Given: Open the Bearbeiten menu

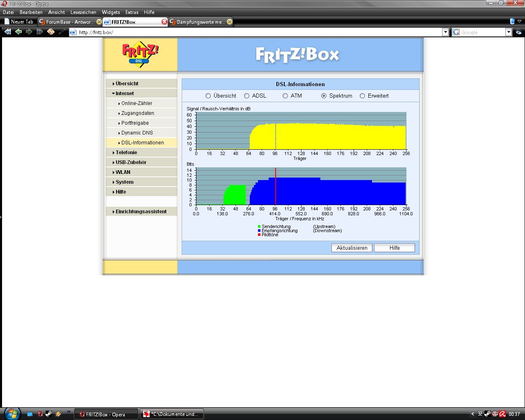Looking at the screenshot, I should (31, 12).
